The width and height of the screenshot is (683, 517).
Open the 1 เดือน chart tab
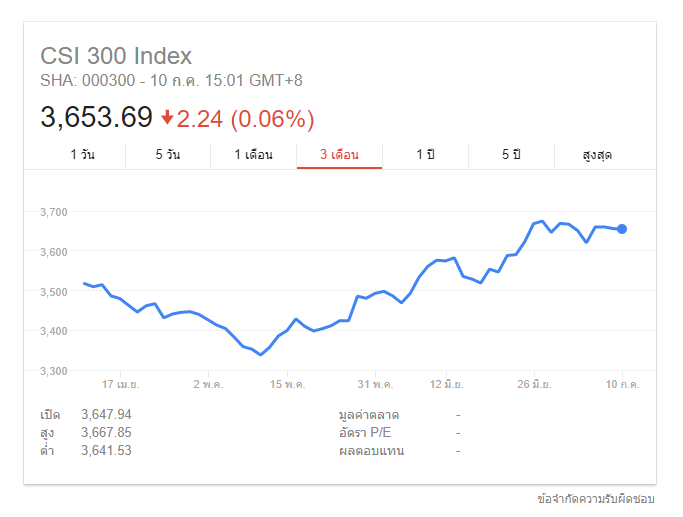coord(254,155)
